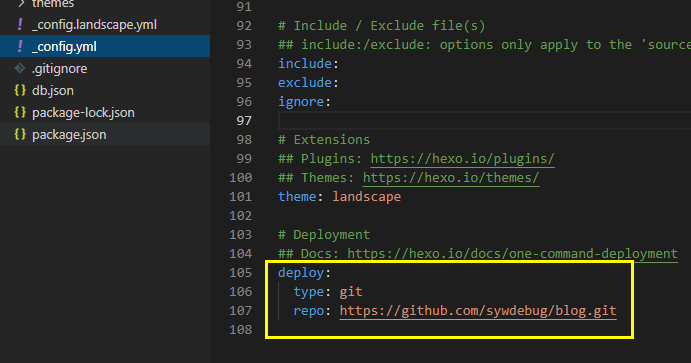This screenshot has height=363, width=691.
Task: Open the one-command-deployment docs link
Action: tap(512, 254)
